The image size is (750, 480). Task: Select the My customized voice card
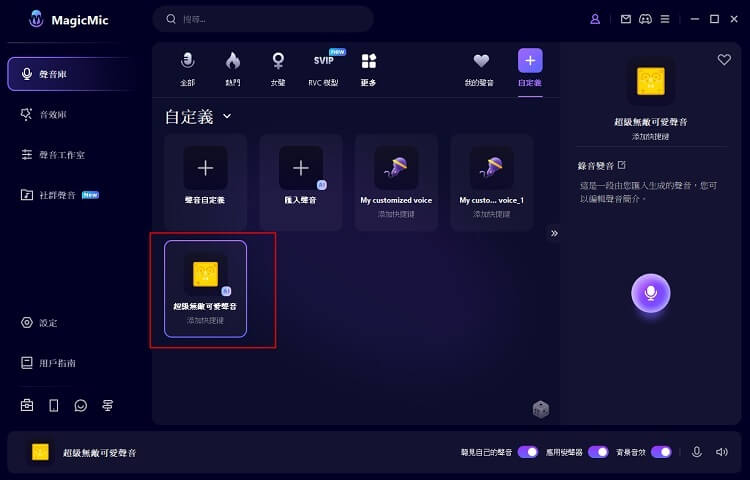[x=396, y=183]
